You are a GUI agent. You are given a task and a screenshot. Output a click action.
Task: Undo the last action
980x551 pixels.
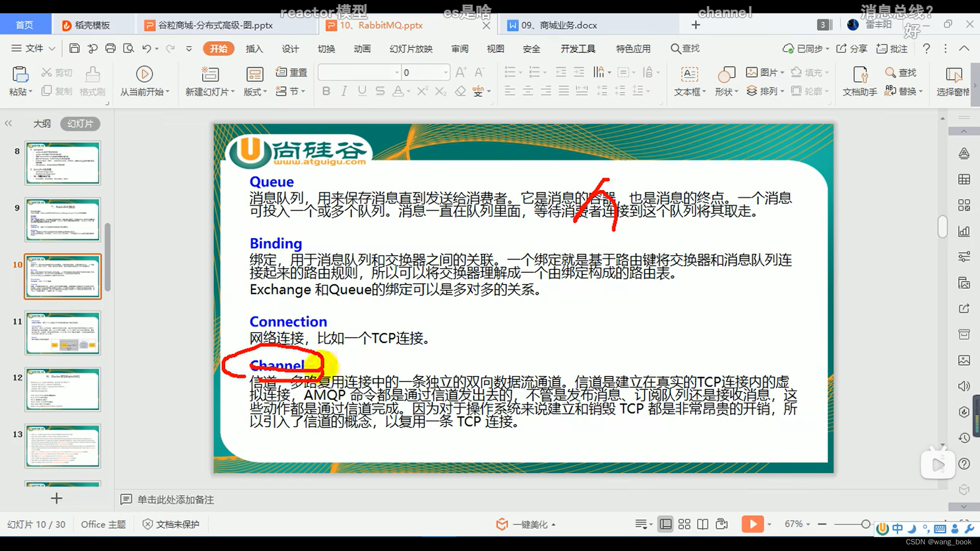click(x=146, y=48)
